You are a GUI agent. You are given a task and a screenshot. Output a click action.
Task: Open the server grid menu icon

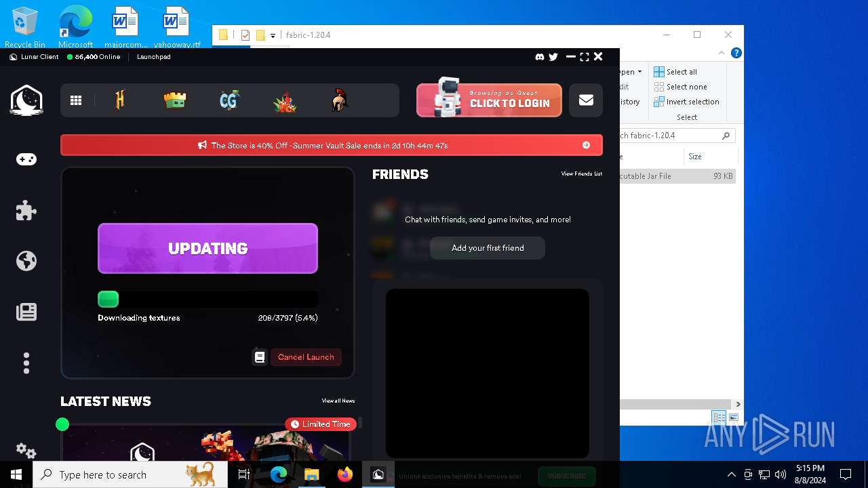tap(76, 100)
